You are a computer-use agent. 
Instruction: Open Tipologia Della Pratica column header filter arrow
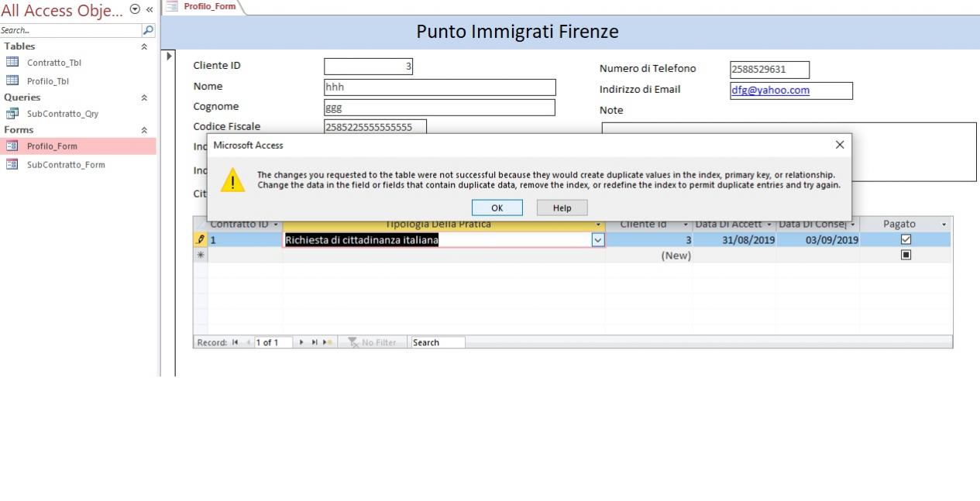click(599, 225)
